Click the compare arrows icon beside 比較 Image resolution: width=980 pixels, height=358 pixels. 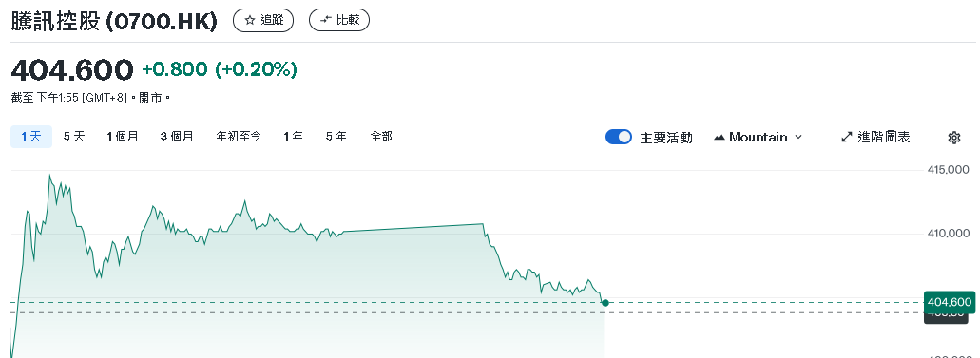(x=326, y=21)
